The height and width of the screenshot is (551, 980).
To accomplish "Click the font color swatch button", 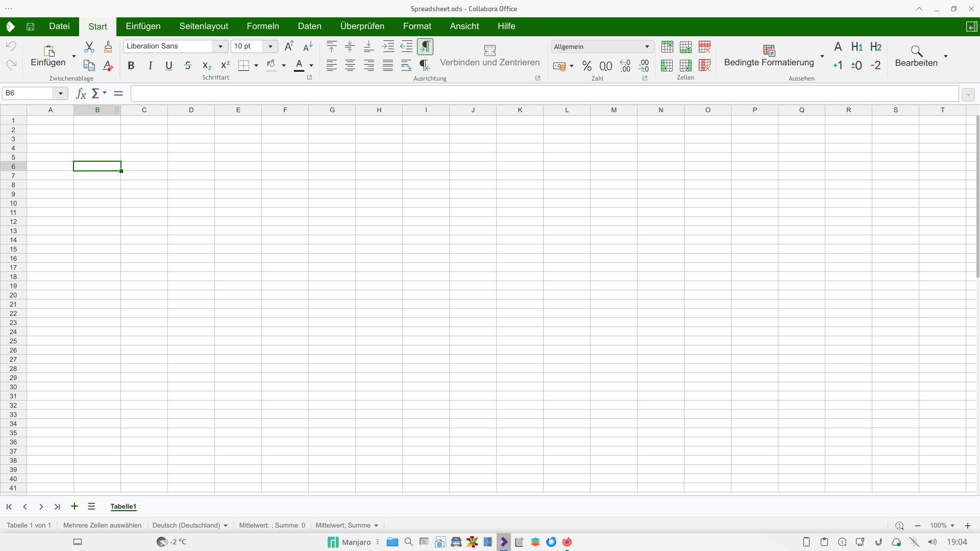I will point(300,65).
